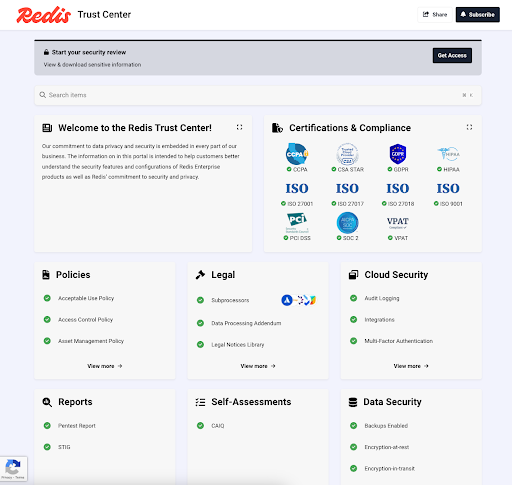Expand the Certifications & Compliance card
512x485 pixels.
coord(469,127)
